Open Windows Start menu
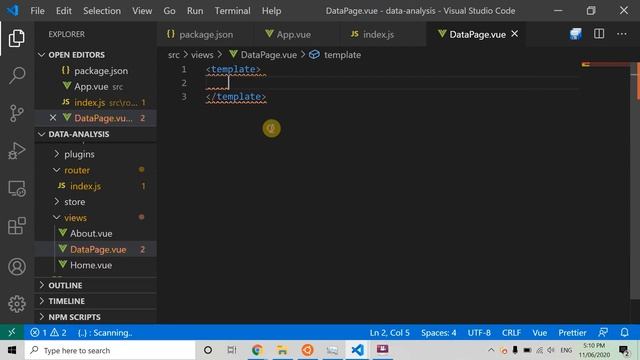The image size is (640, 360). pyautogui.click(x=12, y=350)
